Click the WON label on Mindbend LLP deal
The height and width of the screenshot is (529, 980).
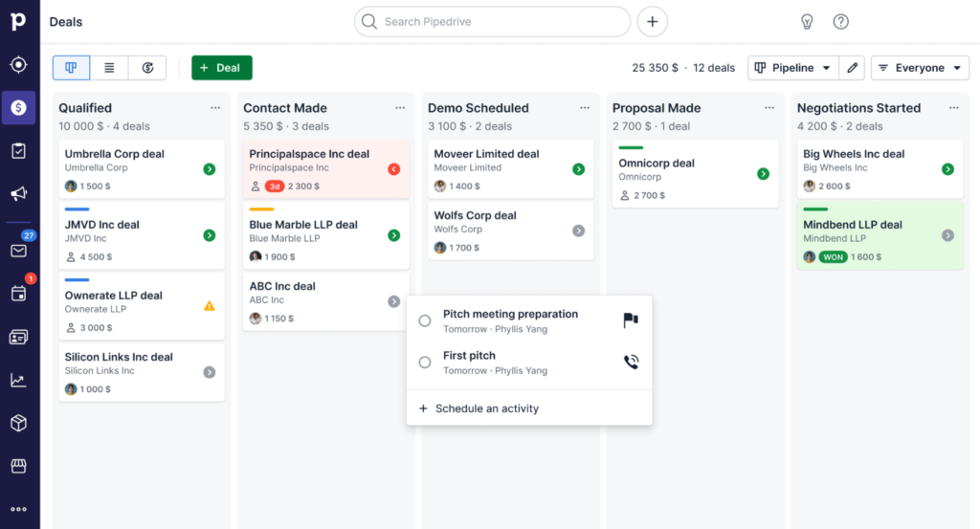coord(834,256)
